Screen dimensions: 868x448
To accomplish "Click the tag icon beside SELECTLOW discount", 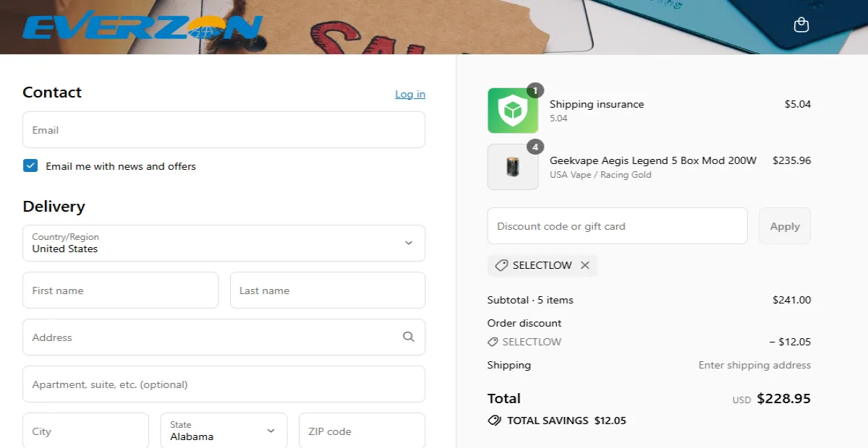I will coord(501,264).
